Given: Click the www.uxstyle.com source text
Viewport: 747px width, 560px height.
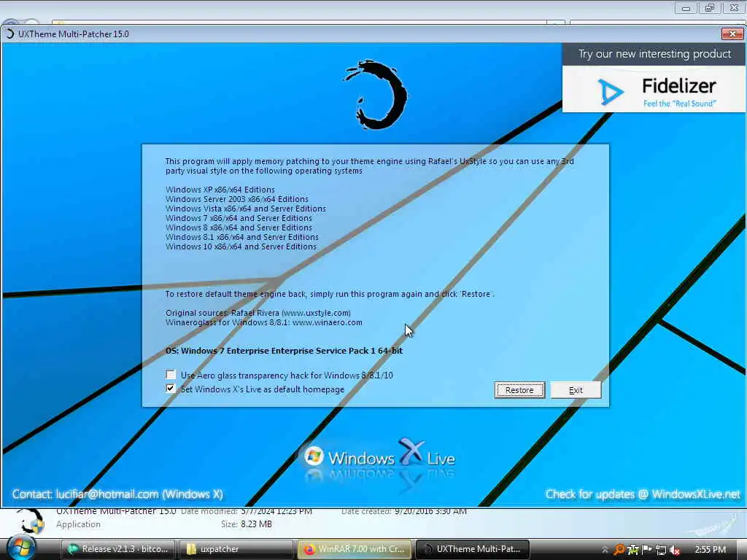Looking at the screenshot, I should (317, 313).
